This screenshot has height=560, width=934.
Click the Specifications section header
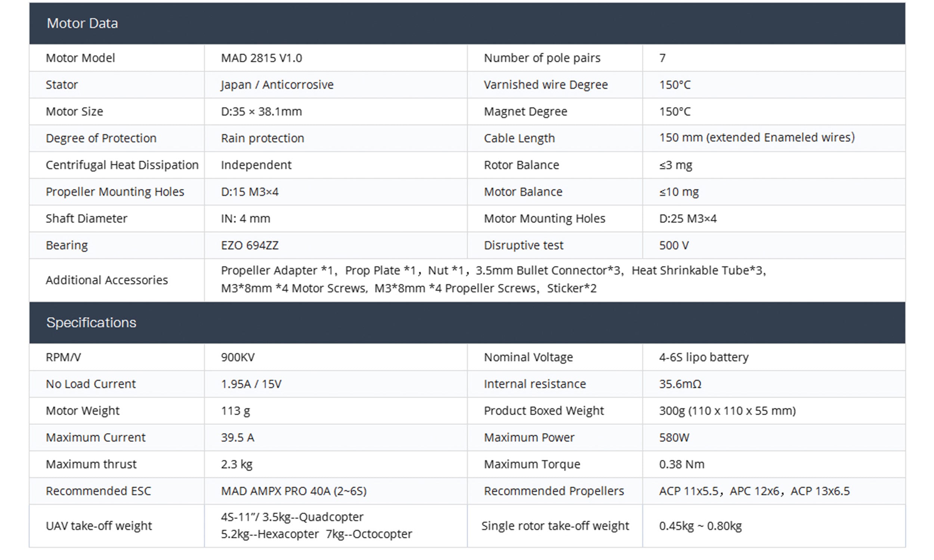91,323
